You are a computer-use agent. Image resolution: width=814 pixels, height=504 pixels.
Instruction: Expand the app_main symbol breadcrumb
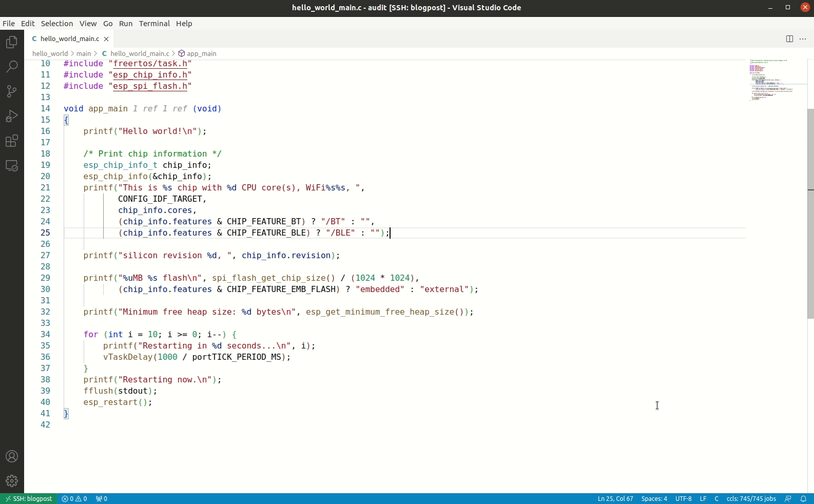(x=197, y=53)
